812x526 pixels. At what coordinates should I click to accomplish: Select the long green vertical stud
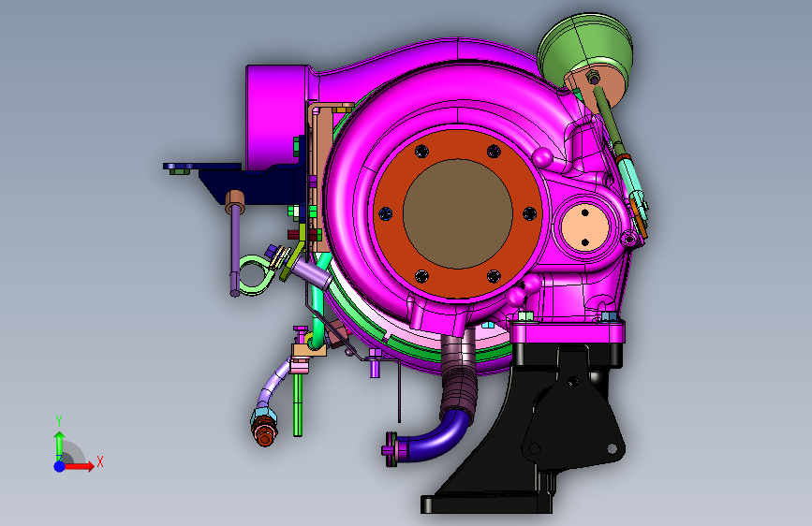coord(298,403)
